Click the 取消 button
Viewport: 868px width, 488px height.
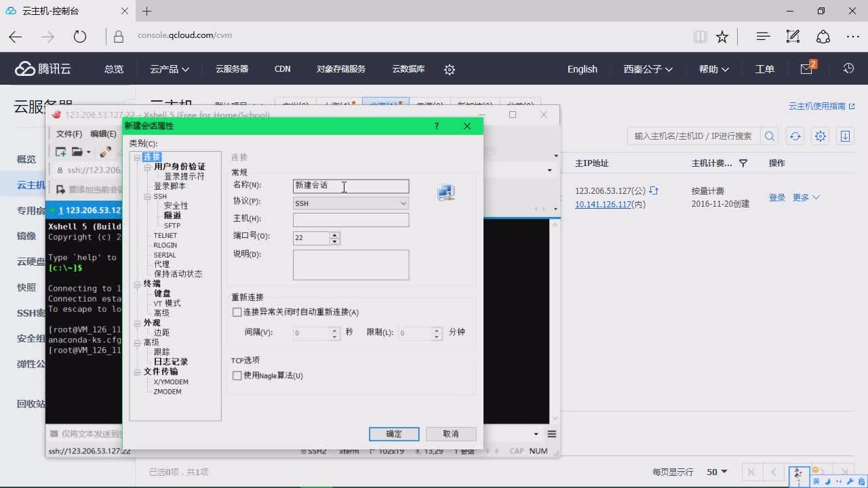pyautogui.click(x=451, y=434)
